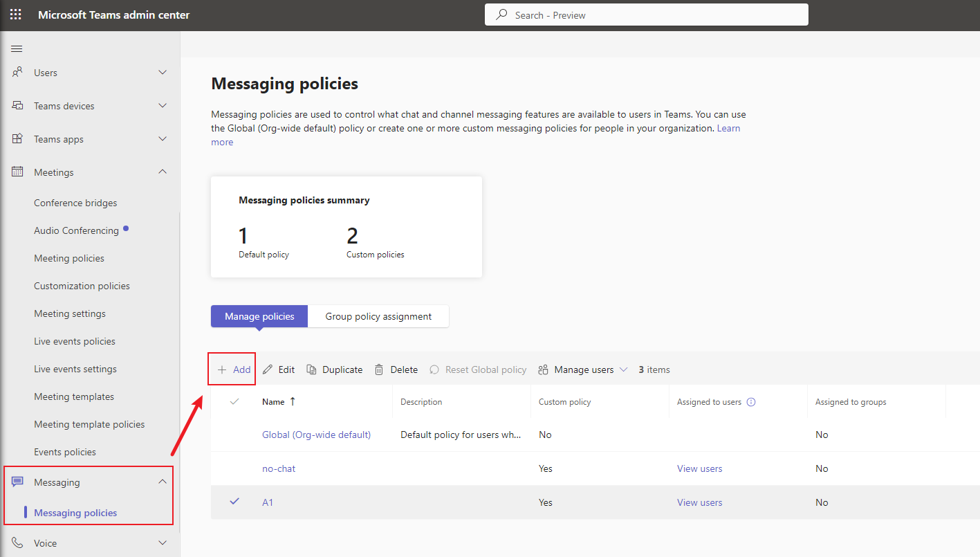Click the "Default policy for users wh..." cell

[461, 435]
